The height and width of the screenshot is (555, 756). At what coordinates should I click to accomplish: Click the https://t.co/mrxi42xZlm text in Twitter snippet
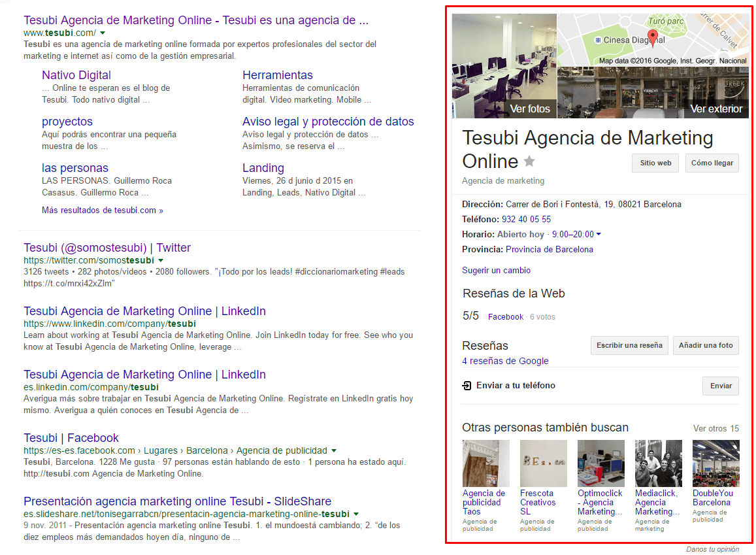pos(69,284)
